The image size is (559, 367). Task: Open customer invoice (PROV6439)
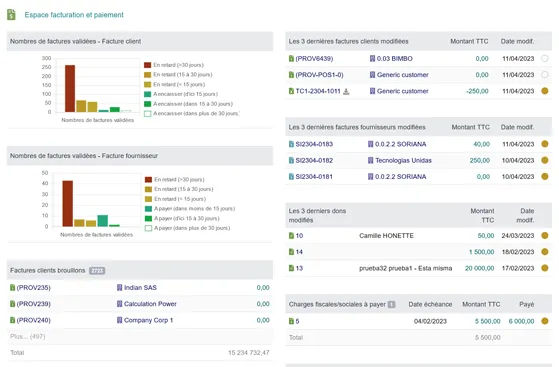(314, 58)
